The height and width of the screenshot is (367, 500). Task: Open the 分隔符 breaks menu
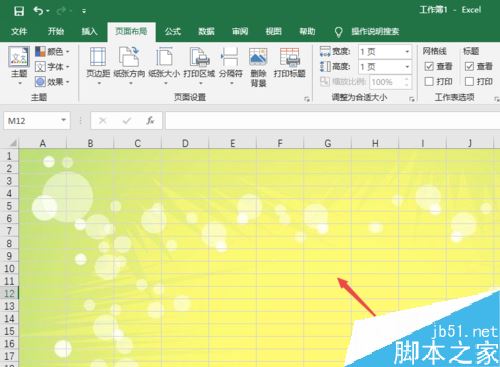231,66
